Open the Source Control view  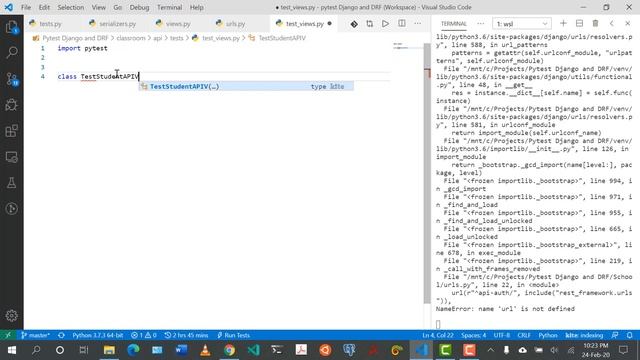pyautogui.click(x=11, y=79)
